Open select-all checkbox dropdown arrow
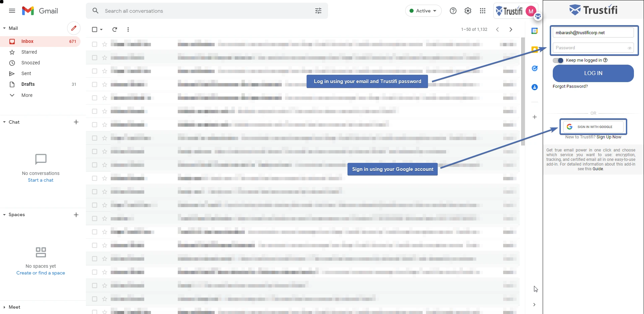Image resolution: width=644 pixels, height=314 pixels. (x=101, y=29)
